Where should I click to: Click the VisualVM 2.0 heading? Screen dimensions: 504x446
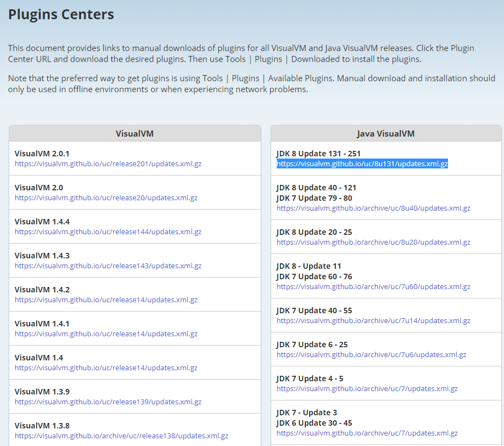click(x=39, y=188)
